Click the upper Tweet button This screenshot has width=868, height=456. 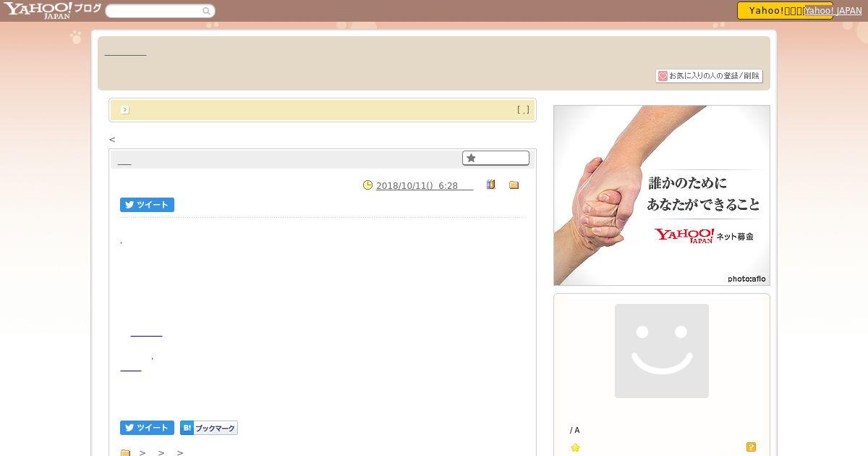click(x=147, y=205)
